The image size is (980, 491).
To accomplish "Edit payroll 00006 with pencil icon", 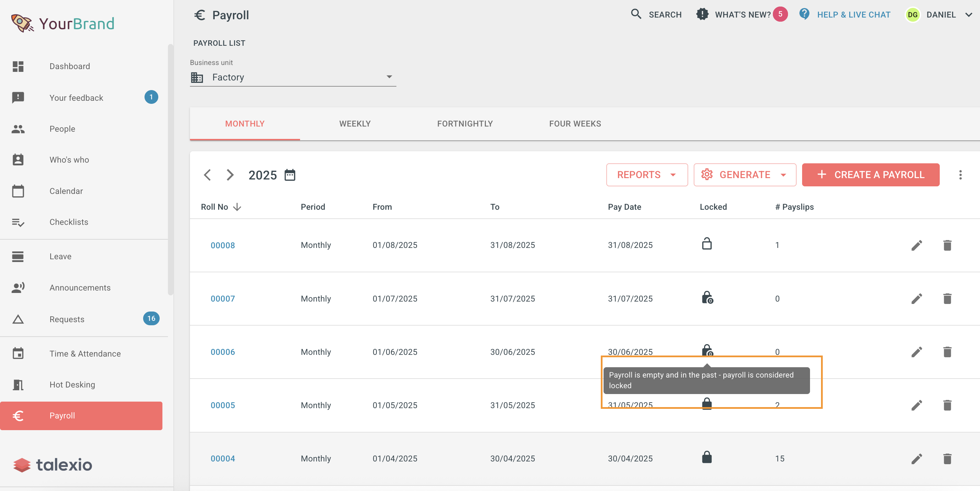I will pos(917,352).
